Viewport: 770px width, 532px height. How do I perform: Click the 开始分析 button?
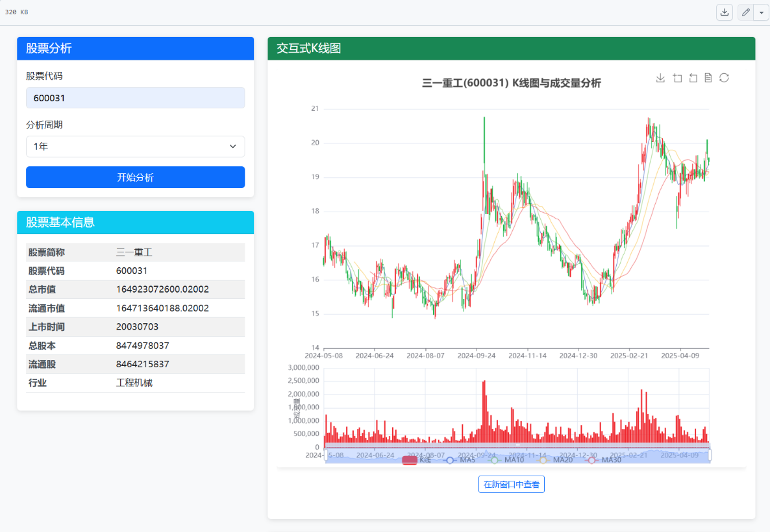click(x=136, y=177)
